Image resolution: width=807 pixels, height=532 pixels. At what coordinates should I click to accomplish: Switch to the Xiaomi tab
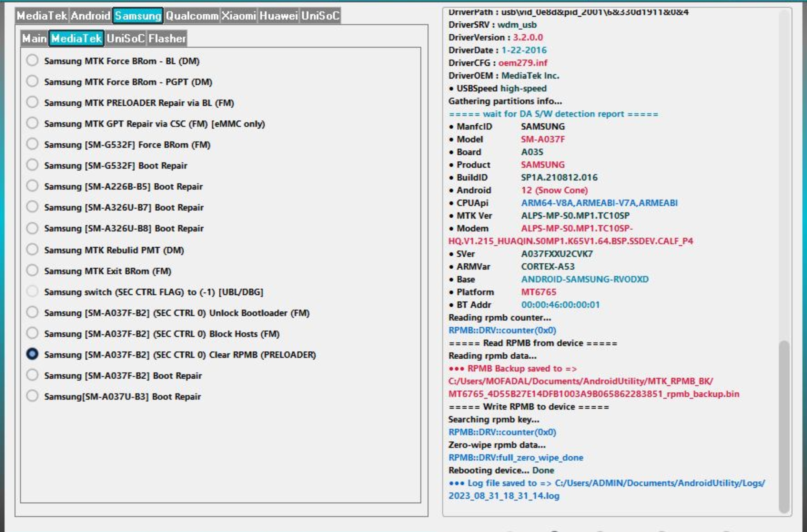[239, 16]
